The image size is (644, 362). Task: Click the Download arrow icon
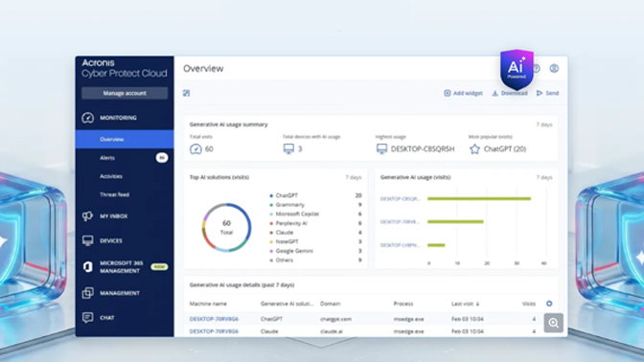(x=495, y=93)
